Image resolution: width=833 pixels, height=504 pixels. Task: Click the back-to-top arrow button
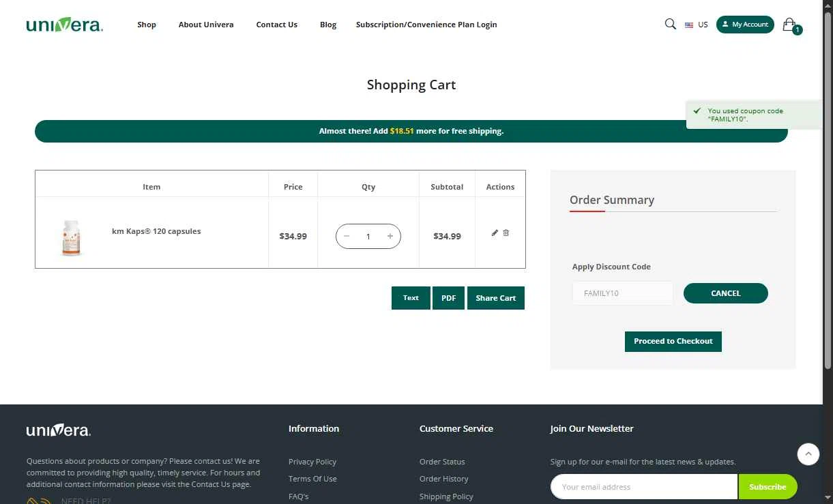[808, 454]
